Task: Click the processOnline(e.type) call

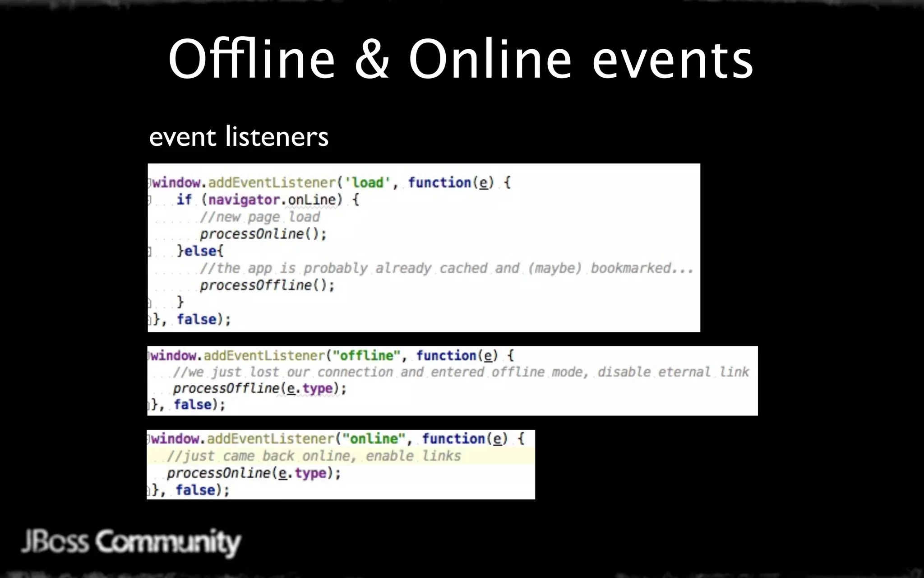Action: coord(254,473)
